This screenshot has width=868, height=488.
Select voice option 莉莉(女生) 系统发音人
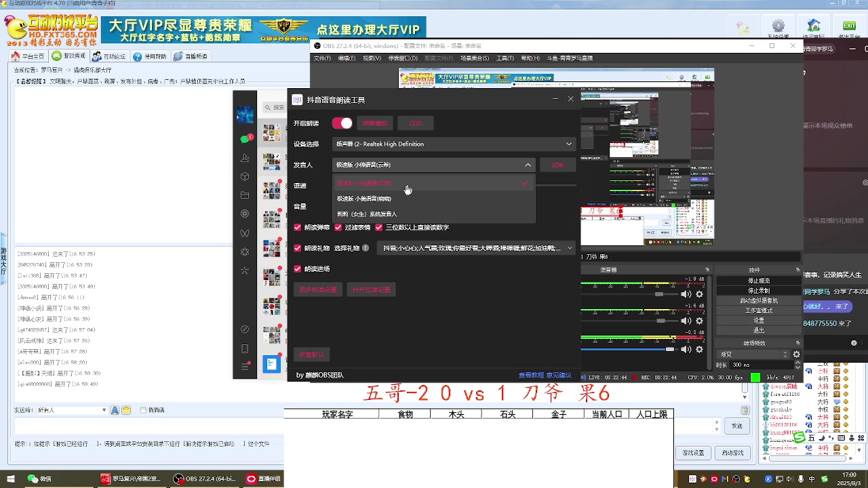(x=434, y=214)
